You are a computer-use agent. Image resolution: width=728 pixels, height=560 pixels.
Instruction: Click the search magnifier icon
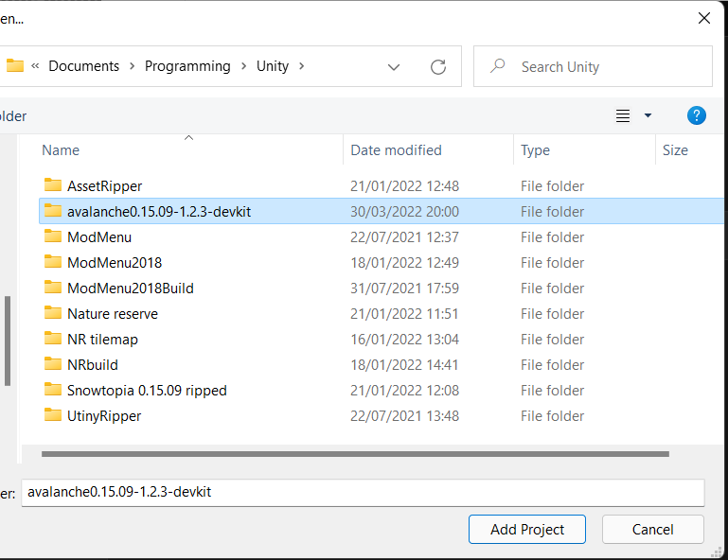point(497,66)
